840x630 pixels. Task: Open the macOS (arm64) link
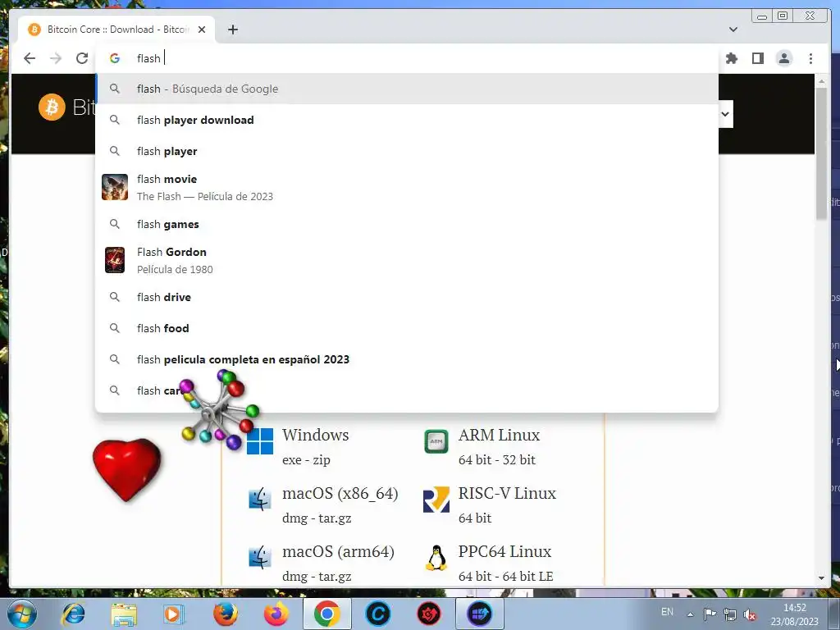pos(338,551)
